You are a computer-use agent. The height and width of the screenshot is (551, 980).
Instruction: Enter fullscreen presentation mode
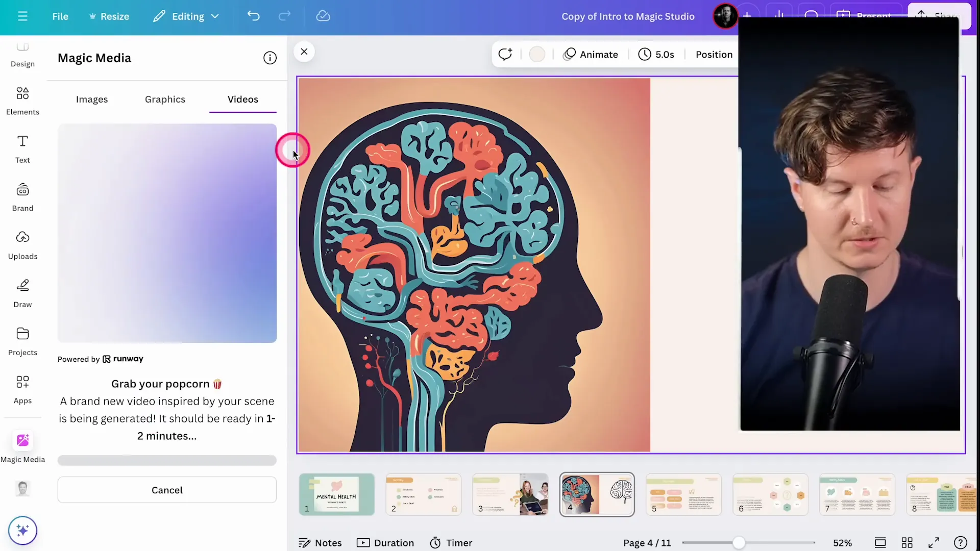pyautogui.click(x=934, y=543)
